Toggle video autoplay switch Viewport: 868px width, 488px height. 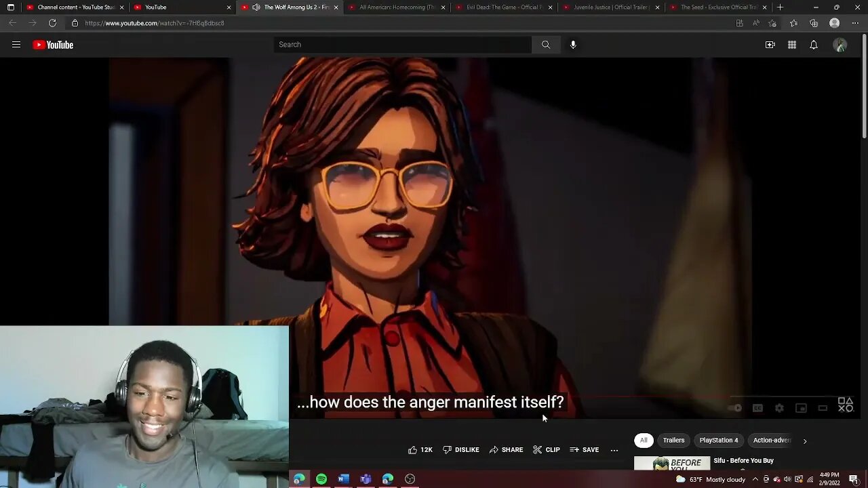(x=735, y=408)
